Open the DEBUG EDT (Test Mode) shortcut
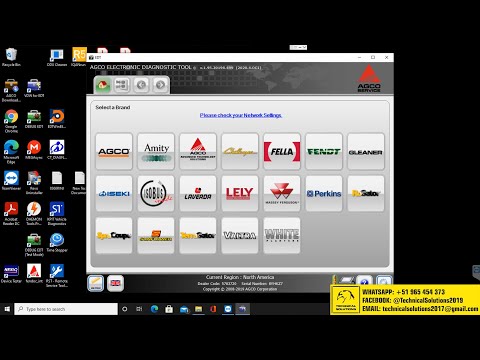Viewport: 480px width, 360px height. pyautogui.click(x=34, y=245)
